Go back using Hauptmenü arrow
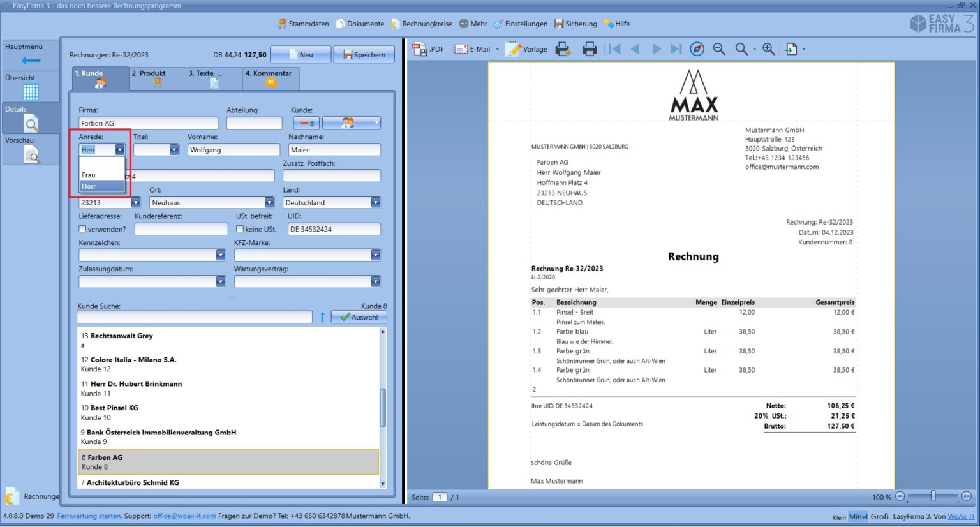 (x=31, y=61)
